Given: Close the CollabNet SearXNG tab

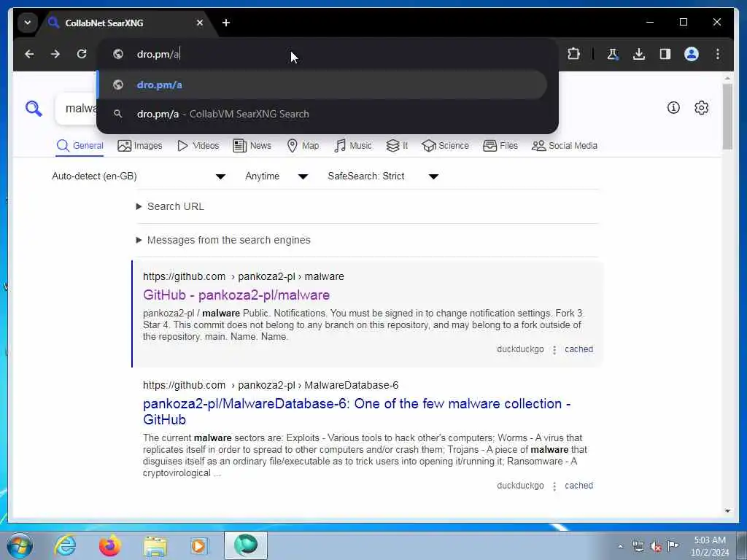Looking at the screenshot, I should tap(200, 23).
